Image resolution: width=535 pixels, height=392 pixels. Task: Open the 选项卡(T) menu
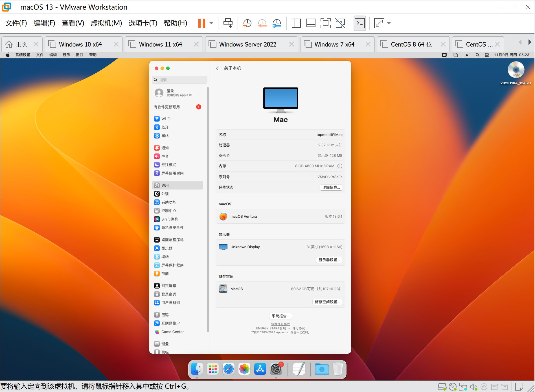[143, 23]
